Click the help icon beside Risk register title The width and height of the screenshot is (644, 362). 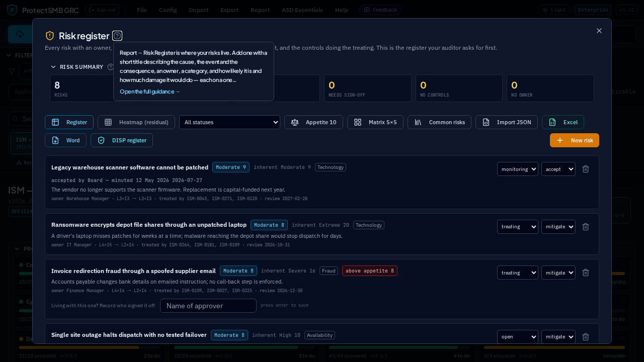pyautogui.click(x=117, y=36)
